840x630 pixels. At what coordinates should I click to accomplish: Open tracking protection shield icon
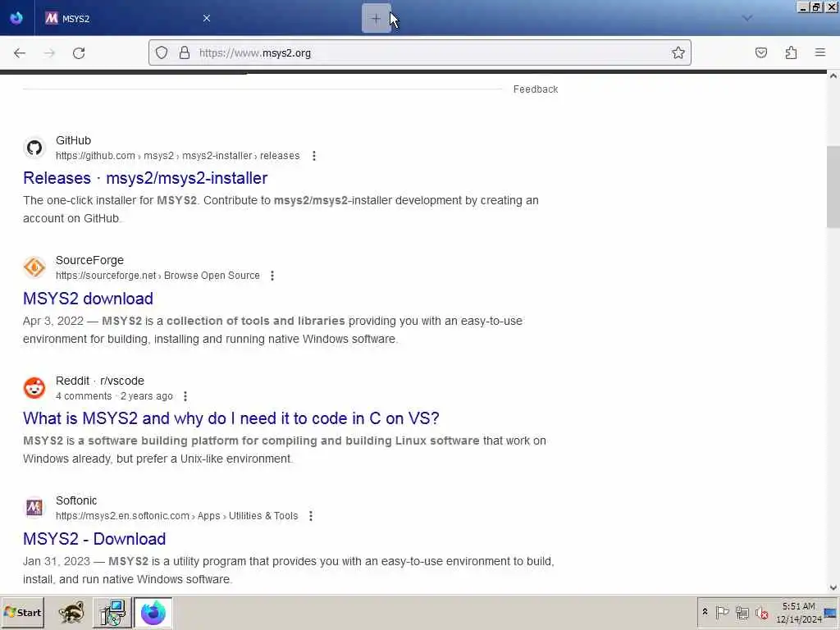coord(162,52)
